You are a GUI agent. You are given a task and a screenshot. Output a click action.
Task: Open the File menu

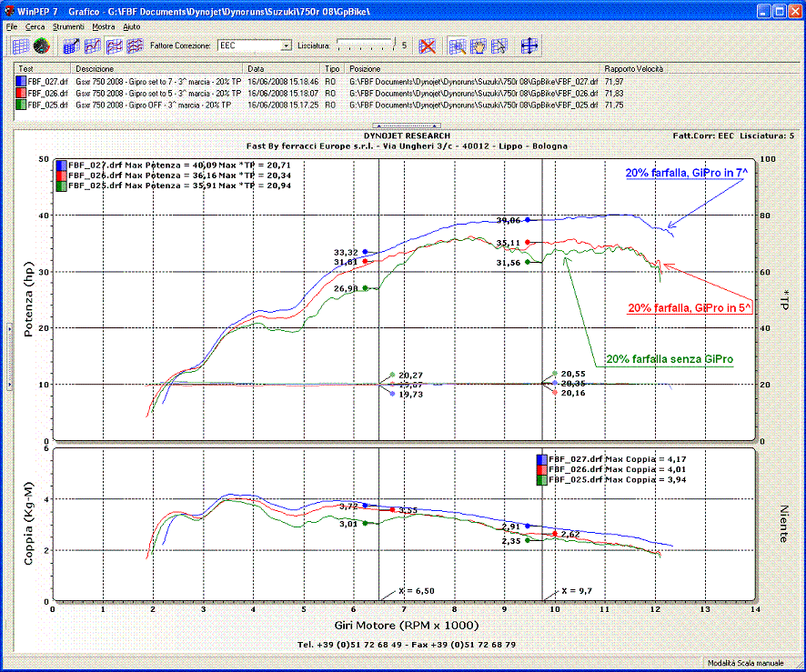click(x=11, y=27)
